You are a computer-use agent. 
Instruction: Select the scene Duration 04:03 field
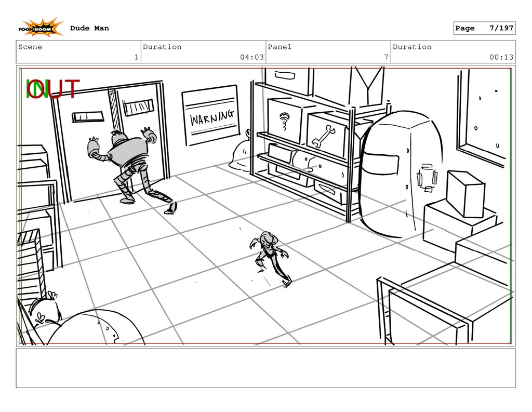[203, 52]
